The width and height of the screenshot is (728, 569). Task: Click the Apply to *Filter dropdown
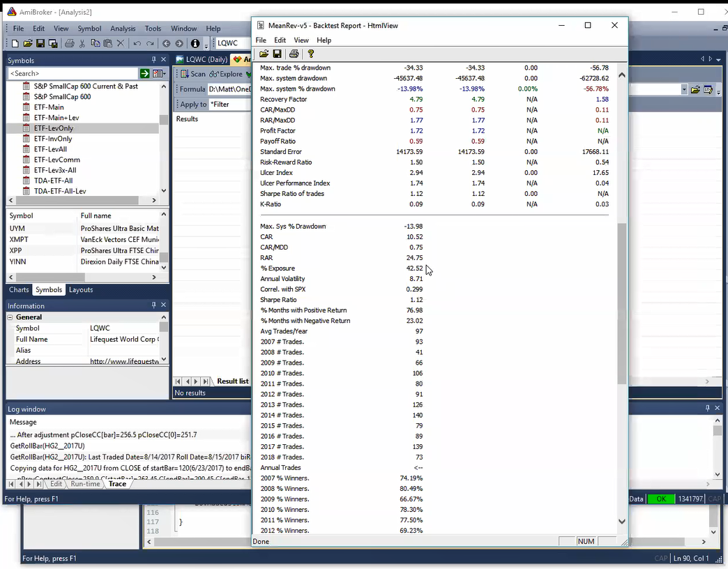click(230, 105)
